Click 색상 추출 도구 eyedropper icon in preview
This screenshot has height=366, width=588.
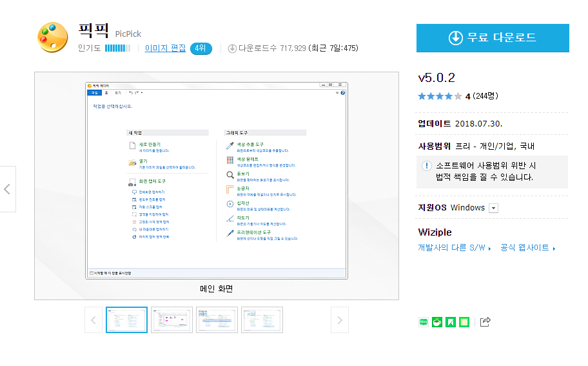pyautogui.click(x=230, y=146)
